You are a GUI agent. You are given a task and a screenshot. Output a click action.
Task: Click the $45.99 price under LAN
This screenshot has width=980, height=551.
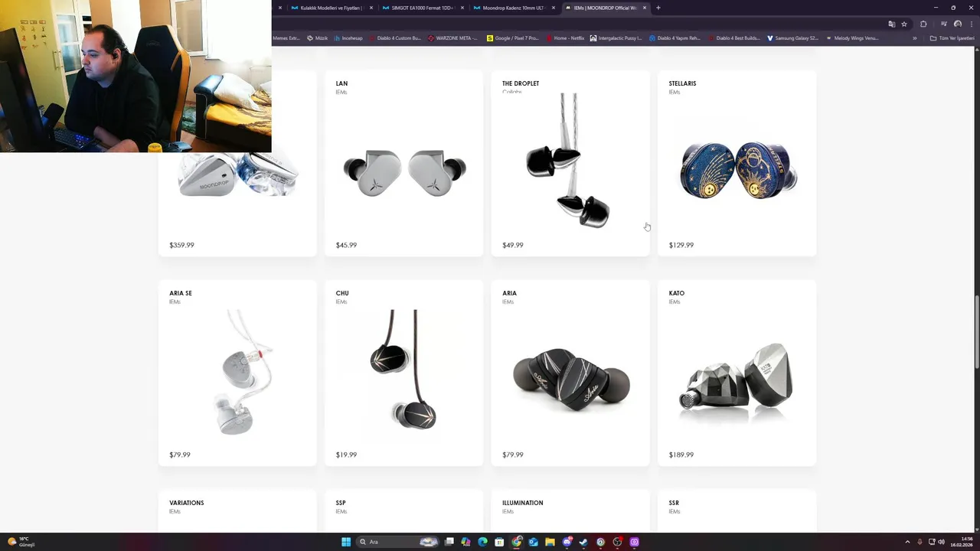346,245
